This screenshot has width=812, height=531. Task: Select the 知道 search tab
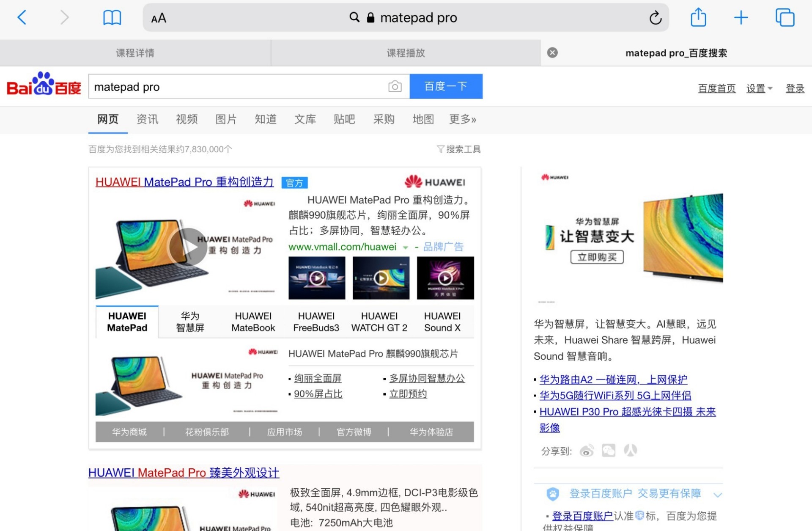266,119
